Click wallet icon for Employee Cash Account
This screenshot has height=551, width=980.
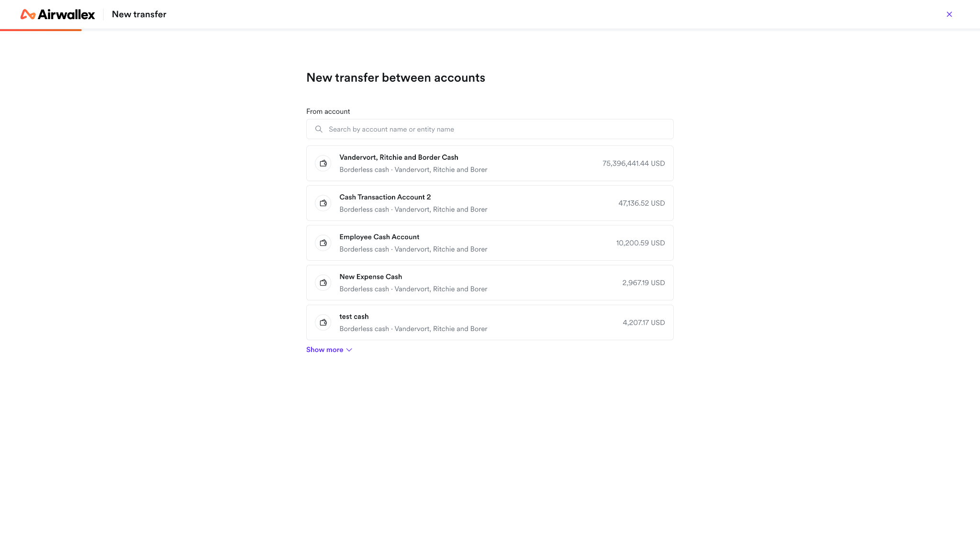[323, 243]
